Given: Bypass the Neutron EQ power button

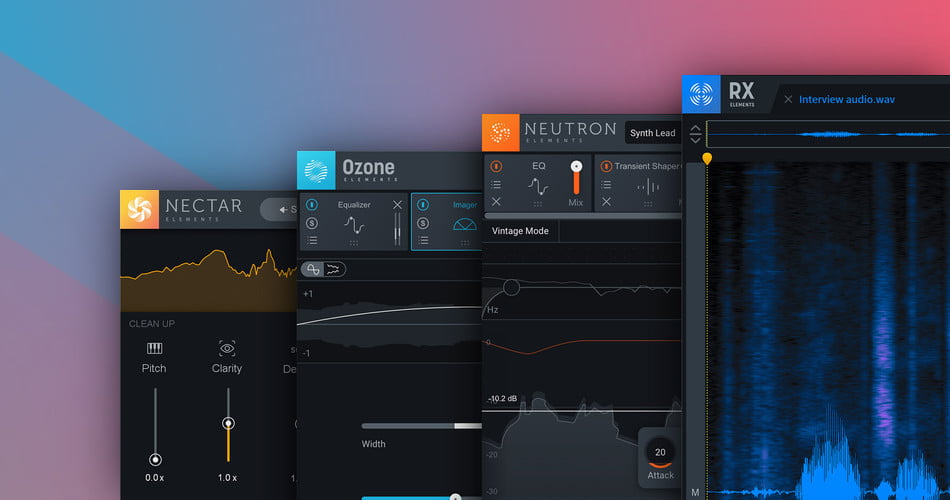Looking at the screenshot, I should coord(496,166).
